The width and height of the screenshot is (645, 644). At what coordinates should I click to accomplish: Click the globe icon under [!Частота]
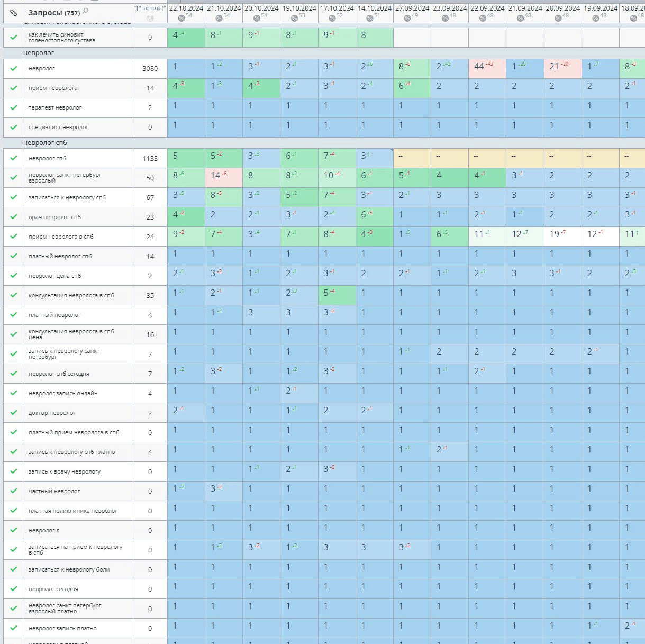click(x=150, y=18)
